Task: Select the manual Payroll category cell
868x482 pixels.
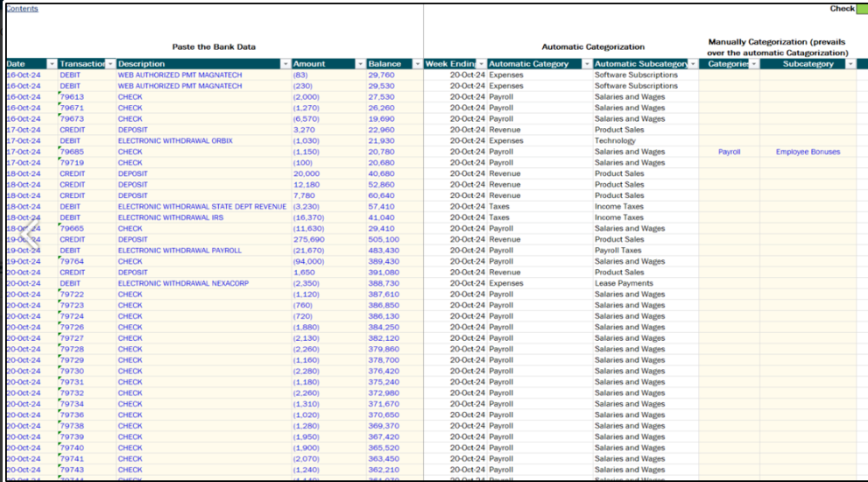Action: [x=729, y=152]
